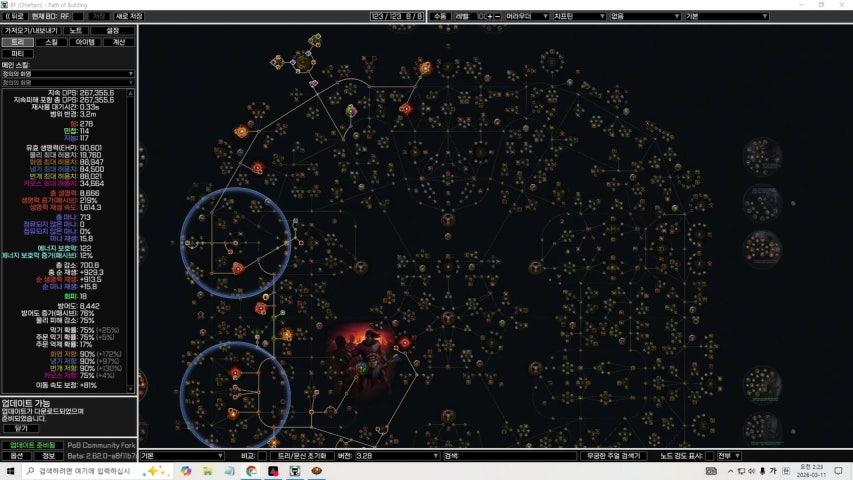Open the 정의의 화염 main skill dropdown
Screen dimensions: 853x480
(x=68, y=73)
